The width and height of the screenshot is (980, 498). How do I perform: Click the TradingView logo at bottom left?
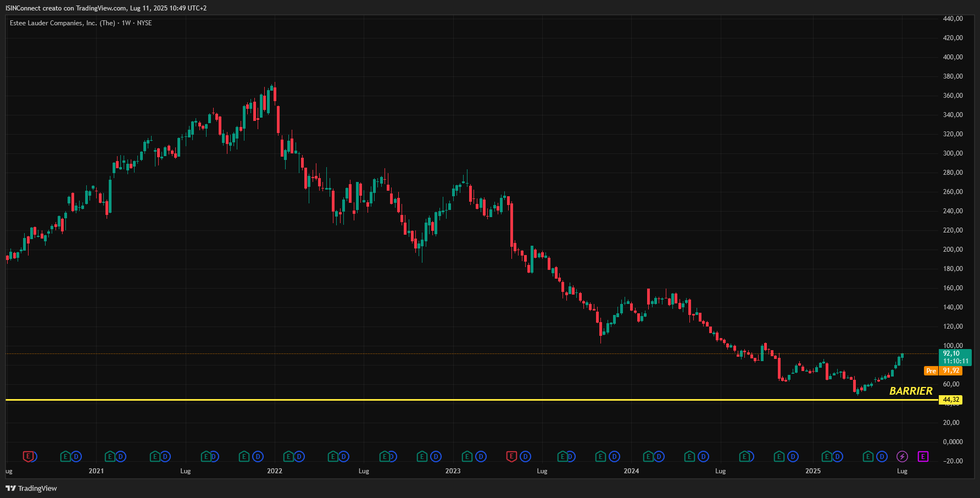(31, 488)
